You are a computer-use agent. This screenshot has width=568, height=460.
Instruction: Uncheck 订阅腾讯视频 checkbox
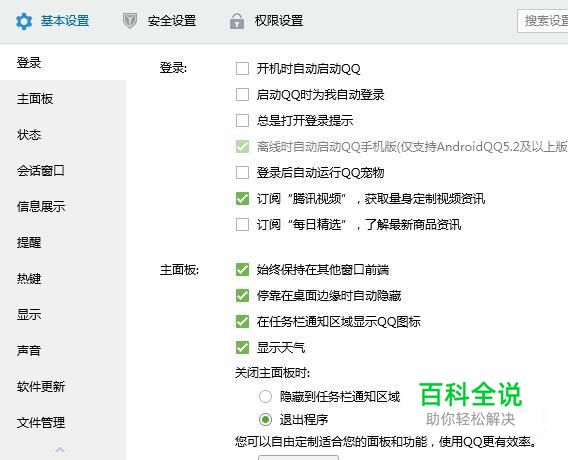point(242,198)
